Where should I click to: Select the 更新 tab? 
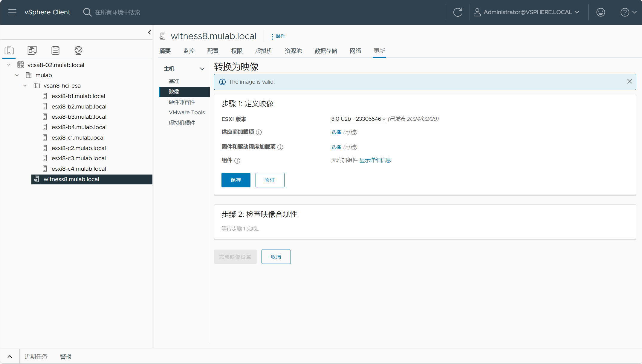(x=379, y=51)
